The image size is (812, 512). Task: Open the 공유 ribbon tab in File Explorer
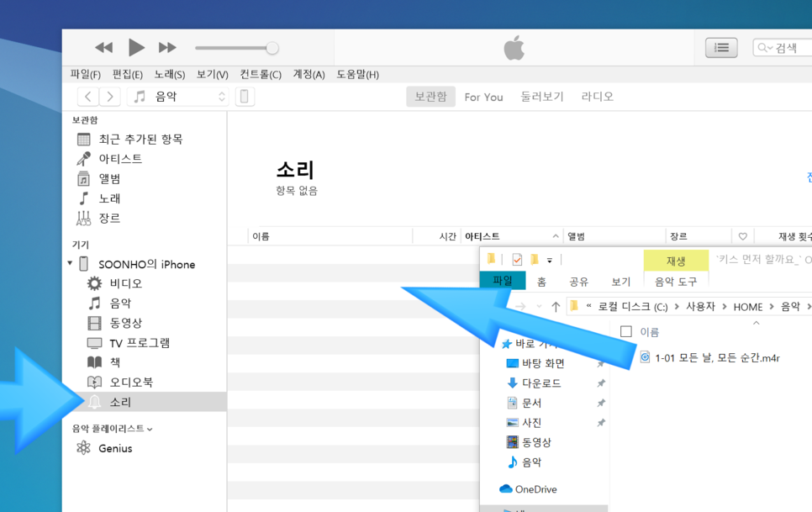578,282
